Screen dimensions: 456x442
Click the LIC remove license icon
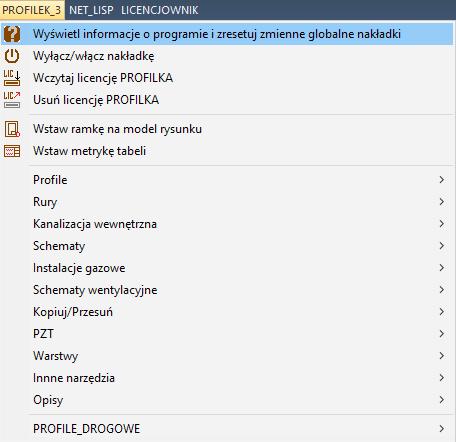pos(12,100)
